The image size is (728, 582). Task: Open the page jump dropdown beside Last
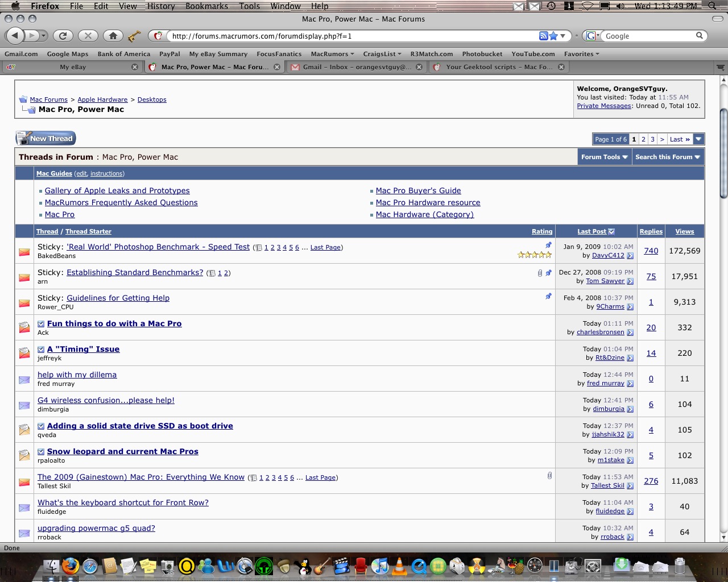point(698,139)
